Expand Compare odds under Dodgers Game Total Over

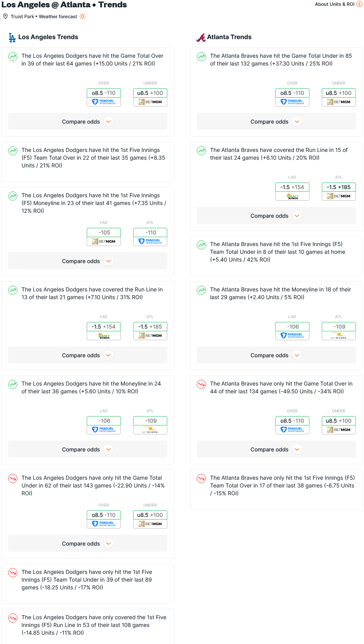click(x=88, y=122)
